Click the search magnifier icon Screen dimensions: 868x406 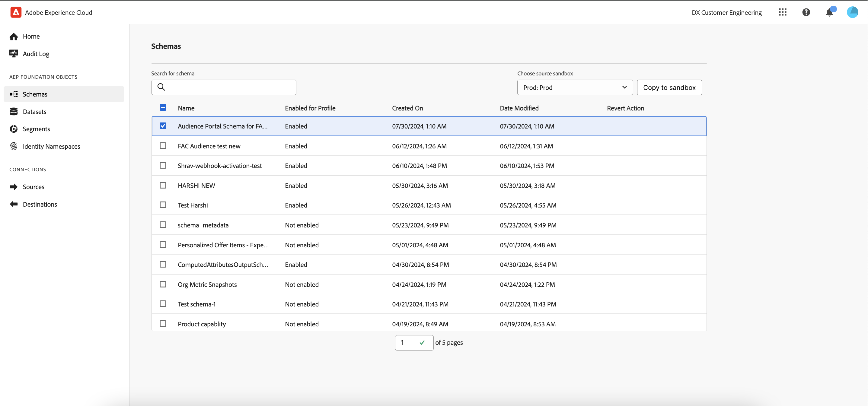coord(161,87)
